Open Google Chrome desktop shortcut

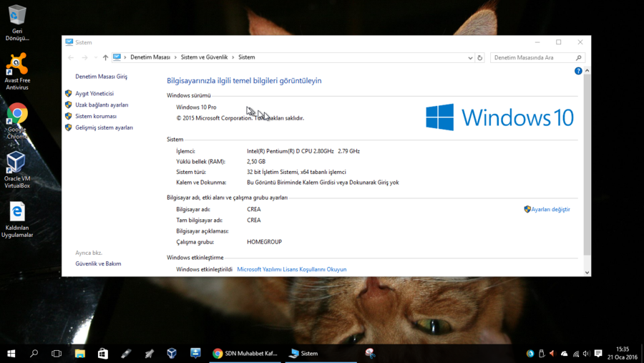click(17, 121)
